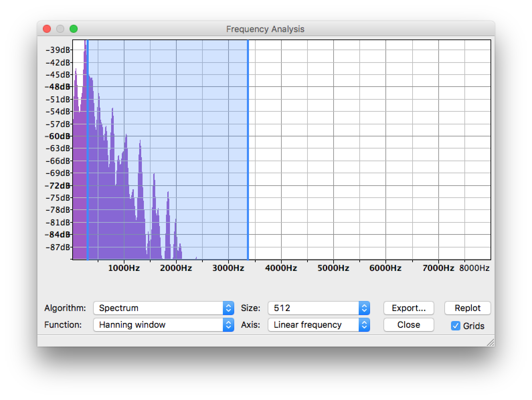Click the 8000Hz frequency axis label
The width and height of the screenshot is (532, 400).
tap(474, 268)
